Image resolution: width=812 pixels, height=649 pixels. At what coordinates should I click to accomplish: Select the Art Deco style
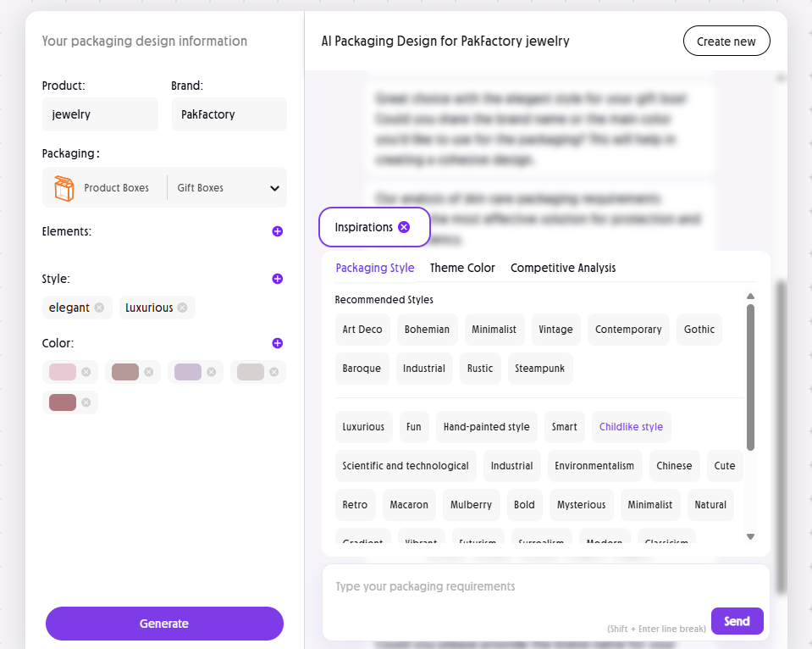pyautogui.click(x=362, y=329)
